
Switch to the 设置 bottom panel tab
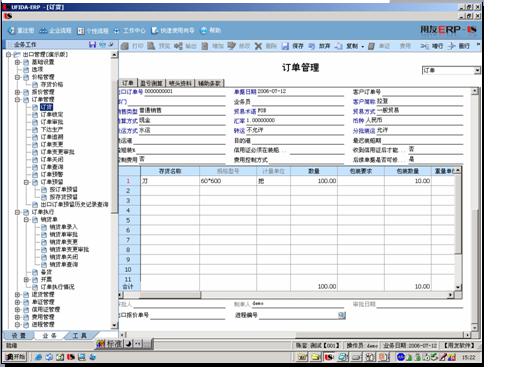coord(19,335)
